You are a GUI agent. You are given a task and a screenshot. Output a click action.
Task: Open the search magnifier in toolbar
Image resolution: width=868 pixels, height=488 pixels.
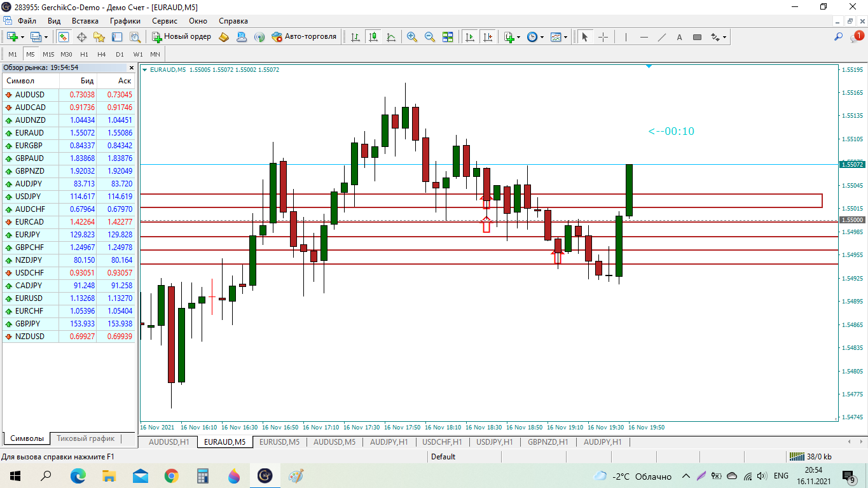838,37
